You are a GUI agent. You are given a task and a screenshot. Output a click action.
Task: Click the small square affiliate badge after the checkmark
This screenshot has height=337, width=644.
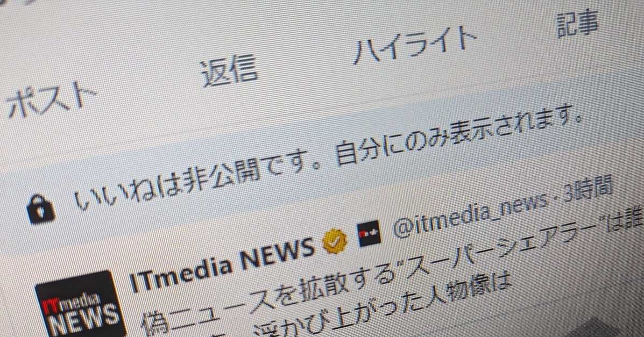pos(369,234)
